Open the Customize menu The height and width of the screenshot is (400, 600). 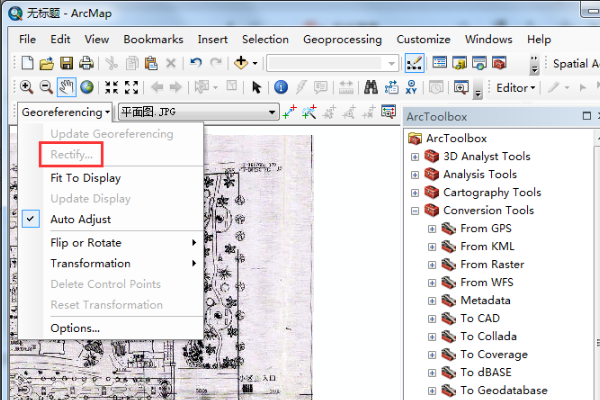point(423,39)
